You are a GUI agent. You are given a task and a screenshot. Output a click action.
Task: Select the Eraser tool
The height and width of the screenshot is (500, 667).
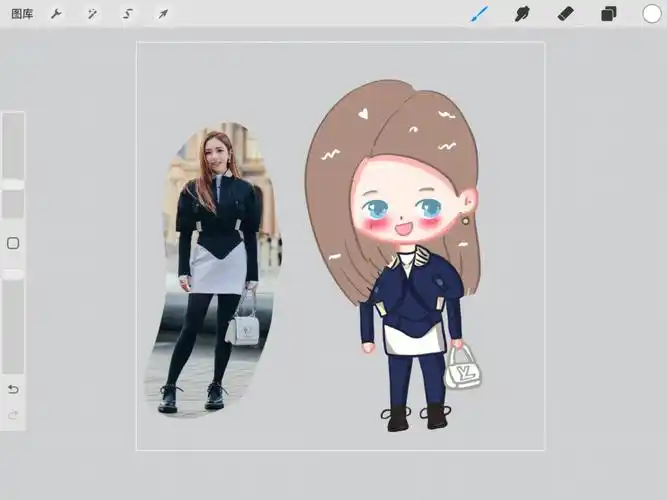pos(565,14)
